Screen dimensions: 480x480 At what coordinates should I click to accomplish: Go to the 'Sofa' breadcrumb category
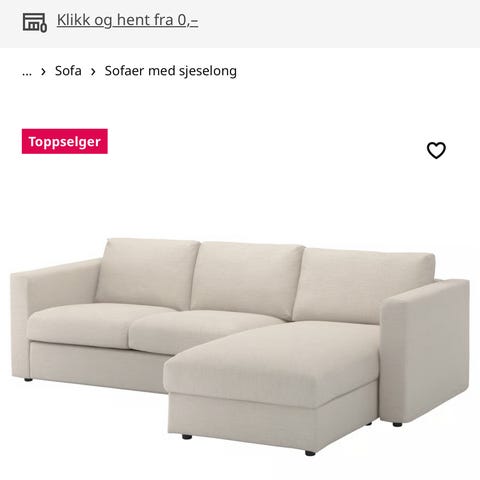pyautogui.click(x=68, y=71)
